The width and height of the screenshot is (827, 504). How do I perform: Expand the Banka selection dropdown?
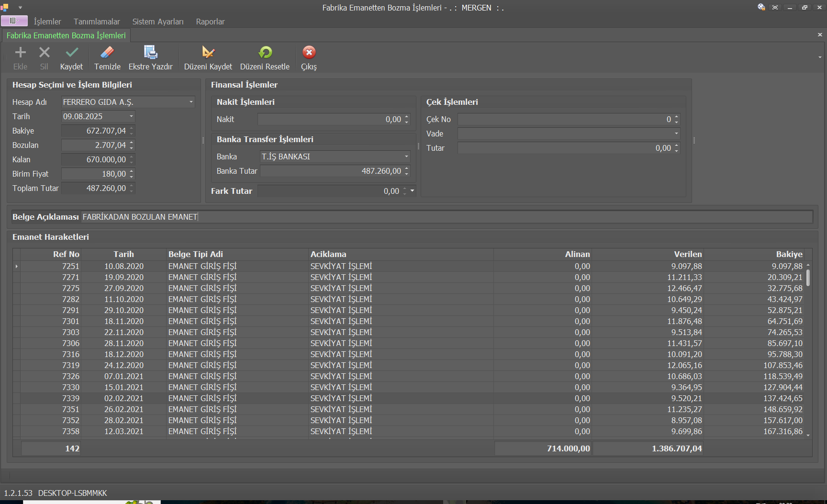tap(406, 157)
